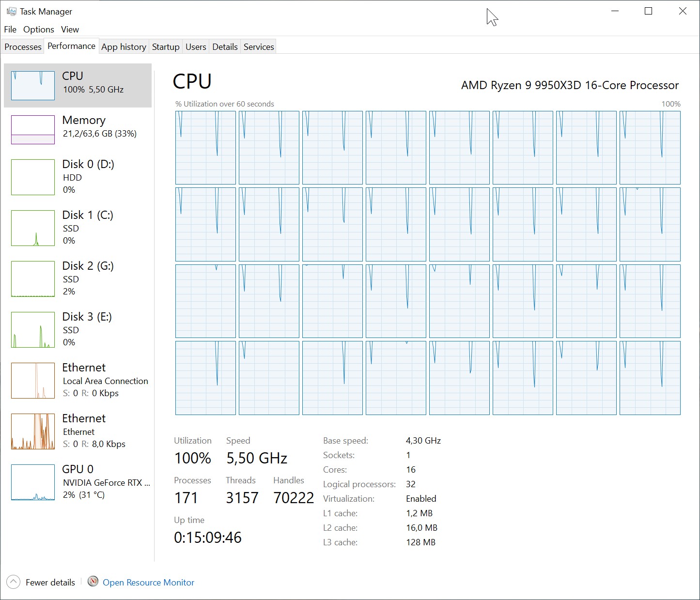Click the Fewer details button label
The width and height of the screenshot is (700, 600).
pyautogui.click(x=50, y=583)
